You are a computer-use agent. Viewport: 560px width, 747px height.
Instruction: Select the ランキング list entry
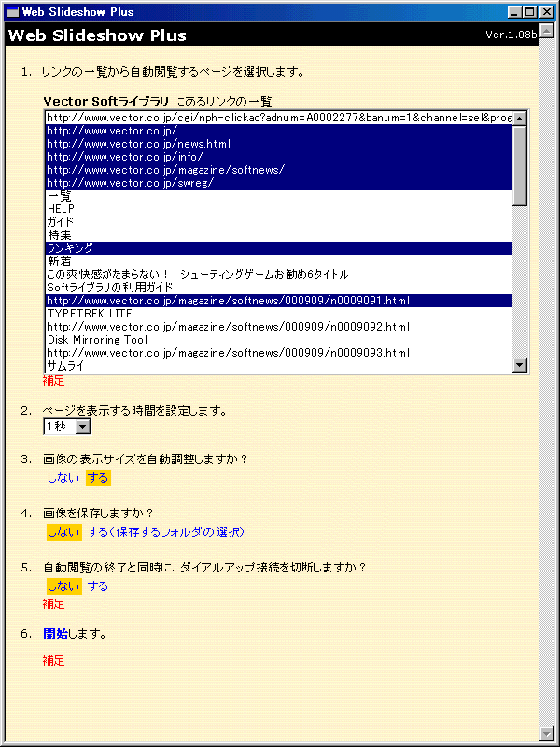[x=279, y=248]
